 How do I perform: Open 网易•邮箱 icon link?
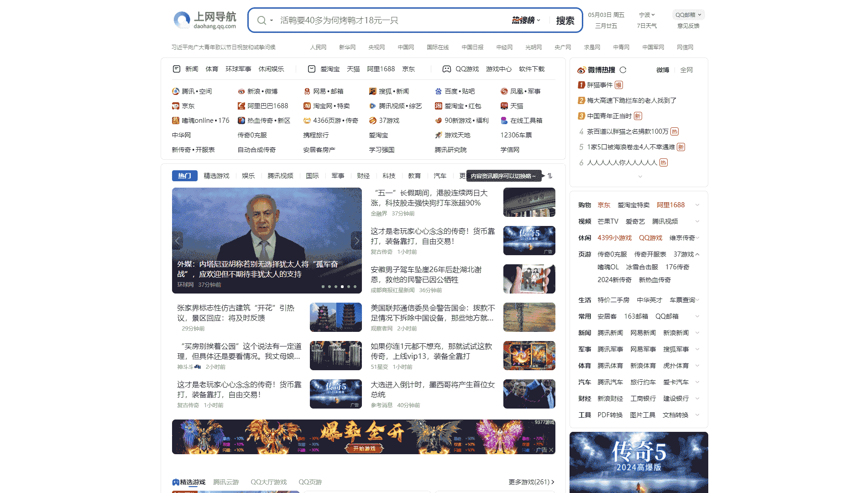pyautogui.click(x=307, y=91)
